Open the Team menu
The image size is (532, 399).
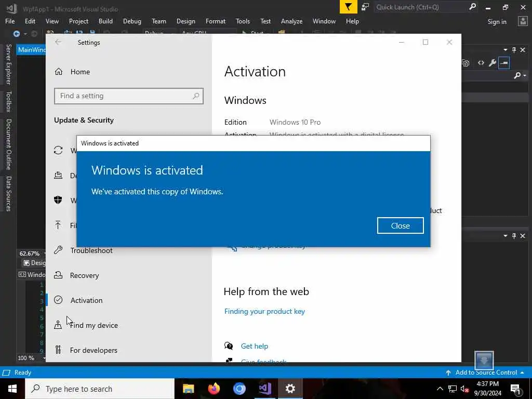coord(159,21)
